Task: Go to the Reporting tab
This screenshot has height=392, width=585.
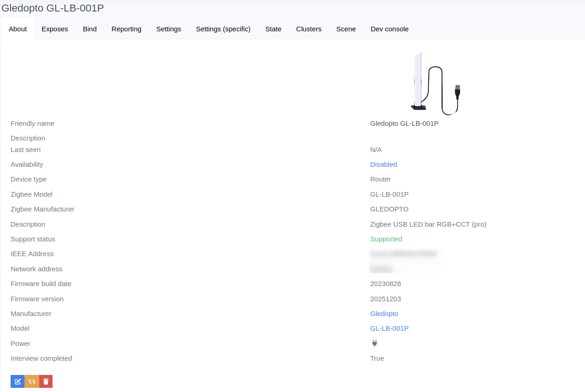Action: coord(126,29)
